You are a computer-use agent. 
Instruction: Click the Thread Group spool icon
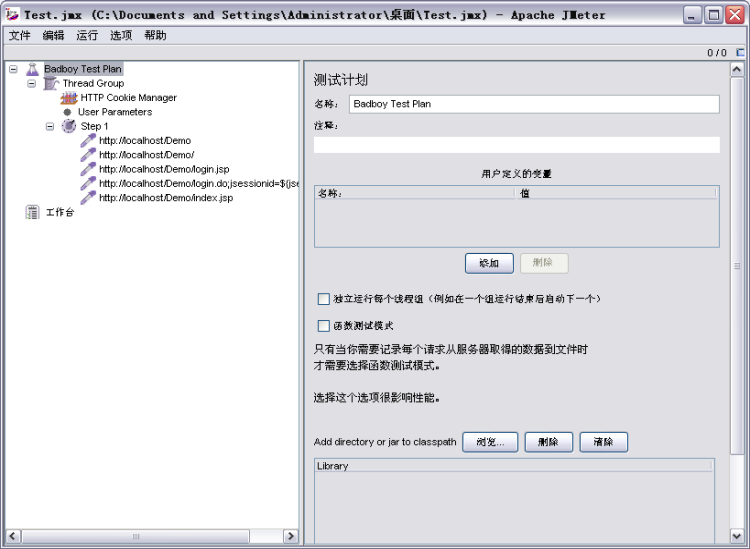tap(51, 83)
